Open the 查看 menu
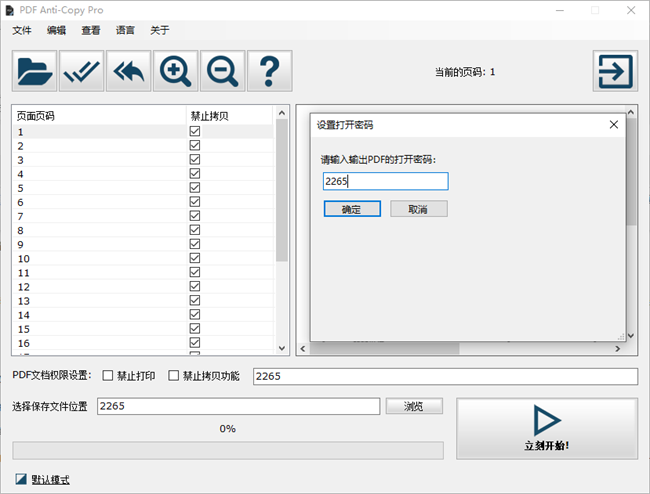The image size is (650, 494). [x=91, y=30]
